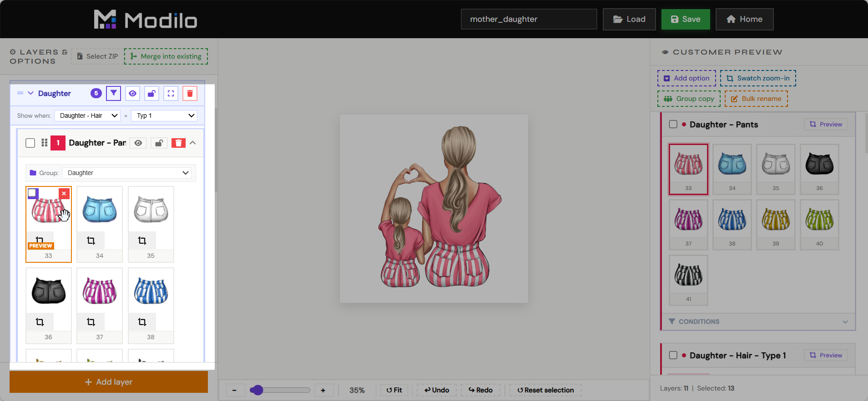Click the zoom out minus button

click(234, 390)
